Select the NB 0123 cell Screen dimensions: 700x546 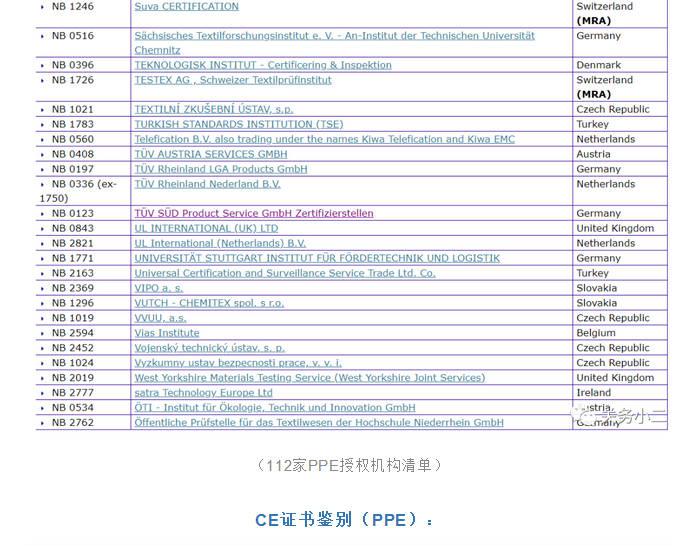(x=83, y=213)
